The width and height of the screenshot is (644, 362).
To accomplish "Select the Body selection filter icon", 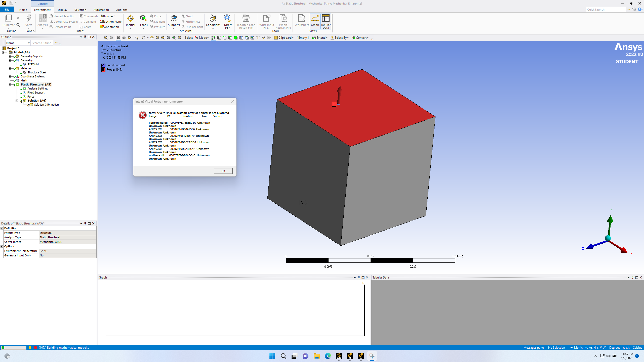I will click(x=236, y=38).
